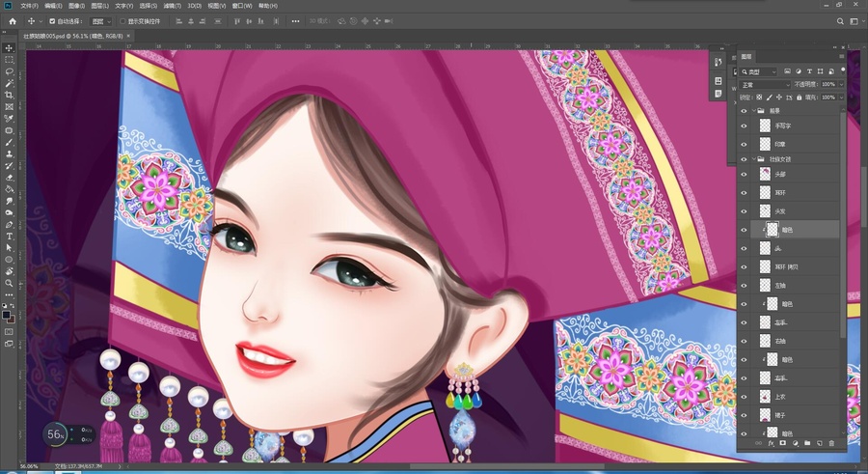Open the 不透明度 opacity dropdown arrow
The height and width of the screenshot is (474, 868).
click(841, 85)
